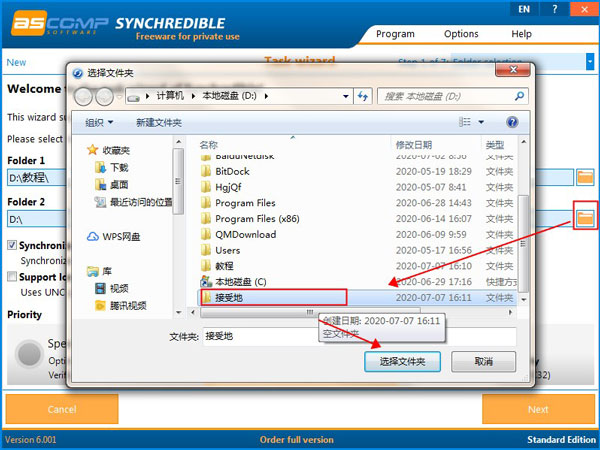Viewport: 600px width, 450px height.
Task: Click 新建文件夹 new folder button
Action: click(x=159, y=122)
